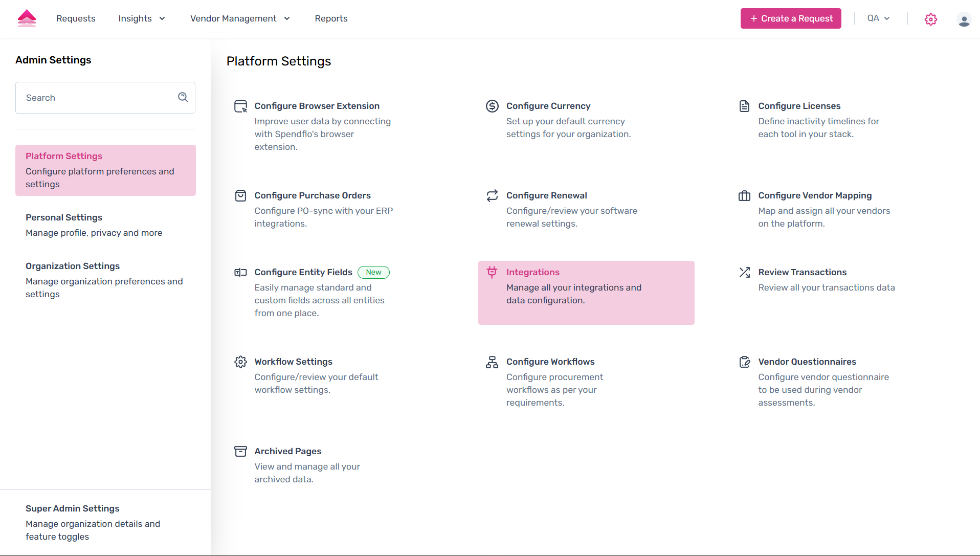The height and width of the screenshot is (556, 980).
Task: Select Personal Settings in the sidebar
Action: pos(64,217)
